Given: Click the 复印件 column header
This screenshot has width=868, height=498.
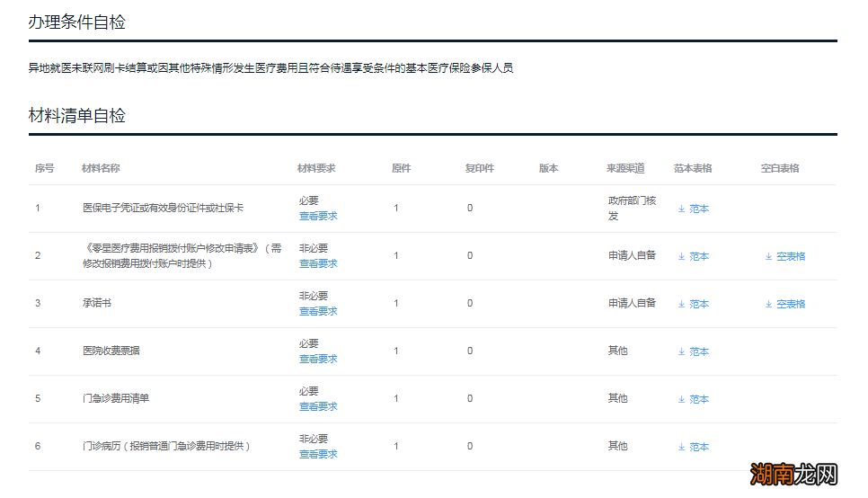Looking at the screenshot, I should click(480, 168).
